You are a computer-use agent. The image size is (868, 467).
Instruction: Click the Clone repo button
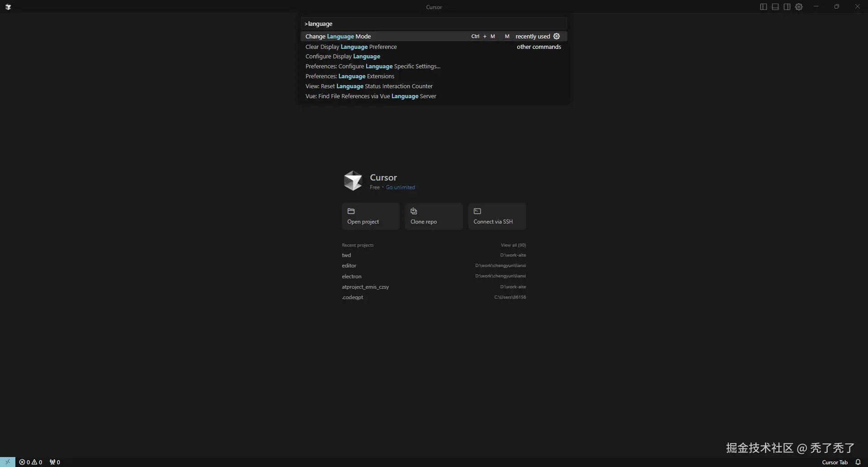pos(434,216)
